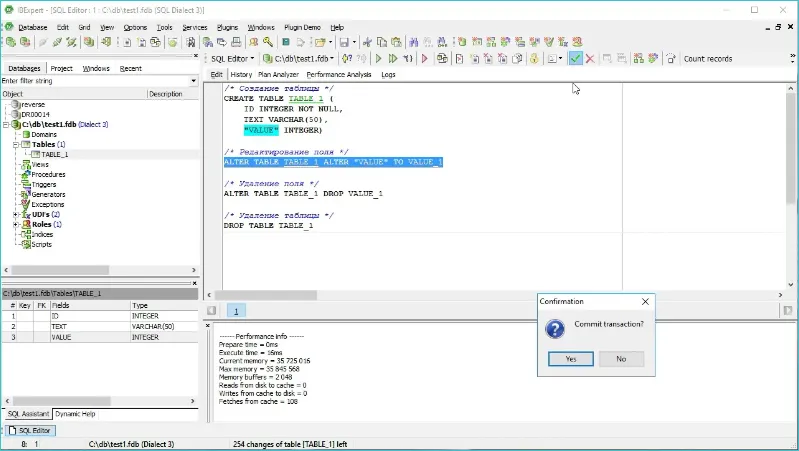Click the Count records button
This screenshot has height=451, width=799.
[708, 59]
